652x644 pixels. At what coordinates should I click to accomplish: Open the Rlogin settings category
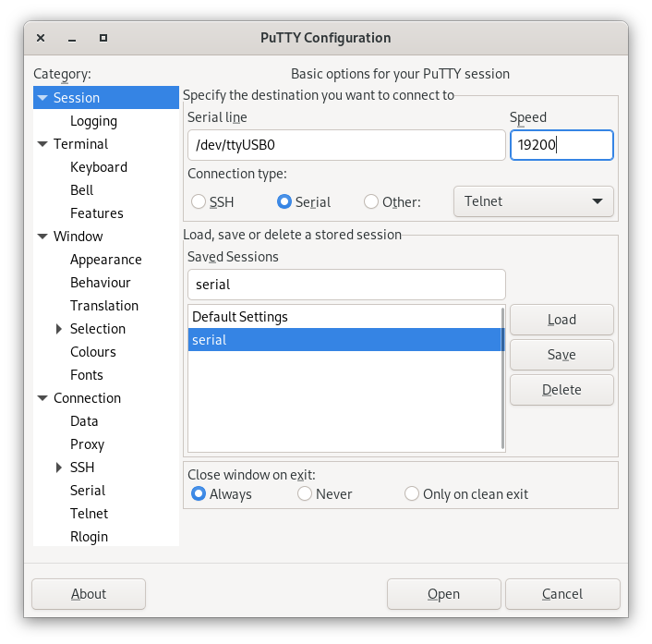pos(89,537)
